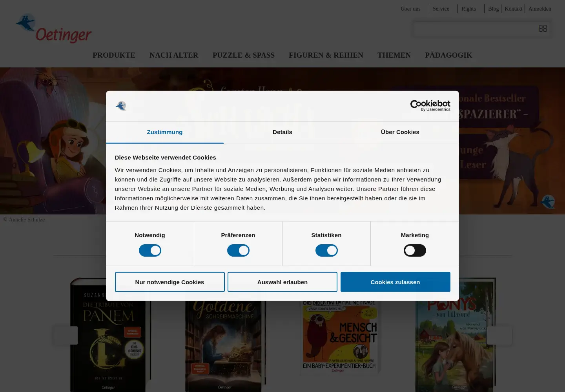This screenshot has height=392, width=565.
Task: Open the Rights link
Action: coord(468,9)
